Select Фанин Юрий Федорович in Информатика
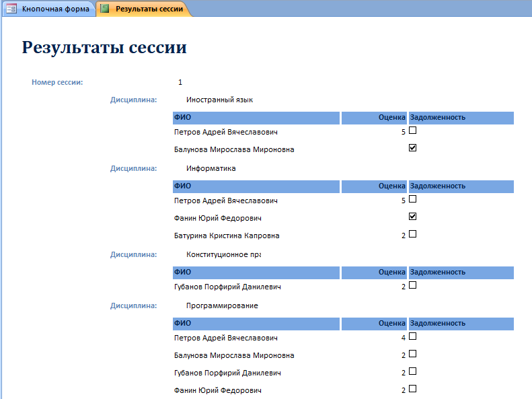 [217, 218]
